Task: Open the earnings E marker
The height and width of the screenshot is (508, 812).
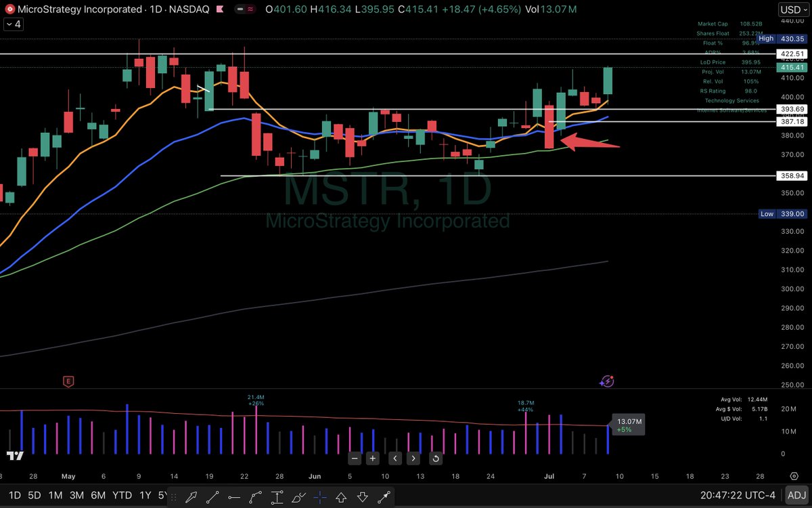Action: [68, 381]
